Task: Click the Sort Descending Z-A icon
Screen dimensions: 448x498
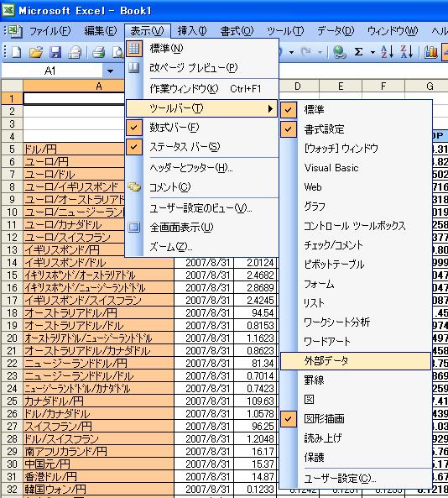Action: tap(407, 52)
